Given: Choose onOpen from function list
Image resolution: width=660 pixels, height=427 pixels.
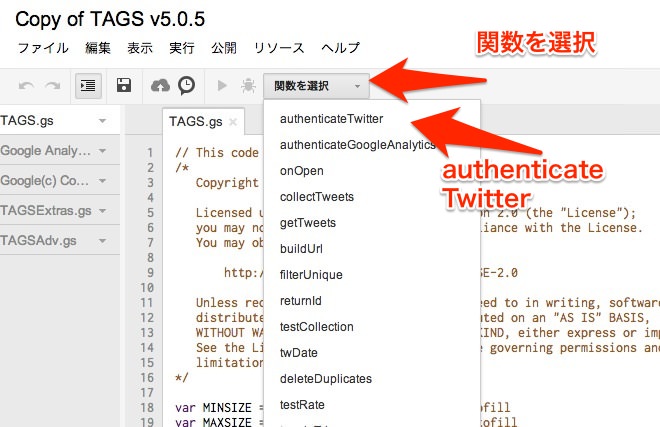Looking at the screenshot, I should click(x=302, y=171).
